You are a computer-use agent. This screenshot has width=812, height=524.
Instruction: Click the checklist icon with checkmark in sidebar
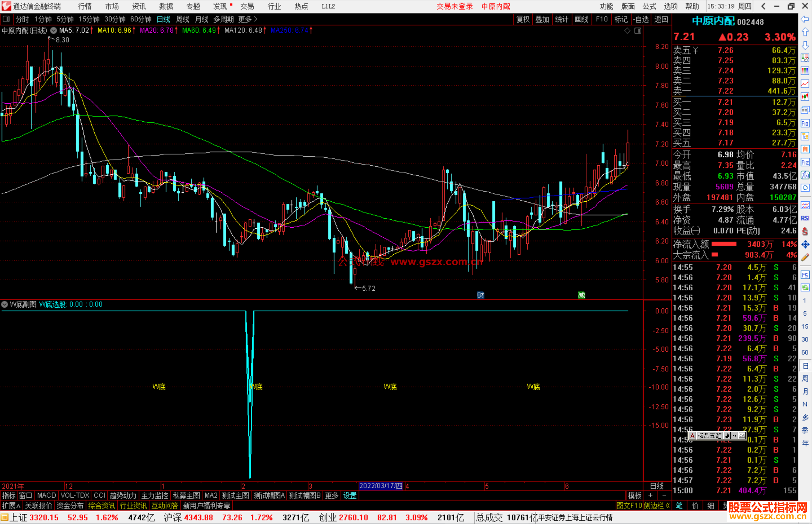(805, 58)
